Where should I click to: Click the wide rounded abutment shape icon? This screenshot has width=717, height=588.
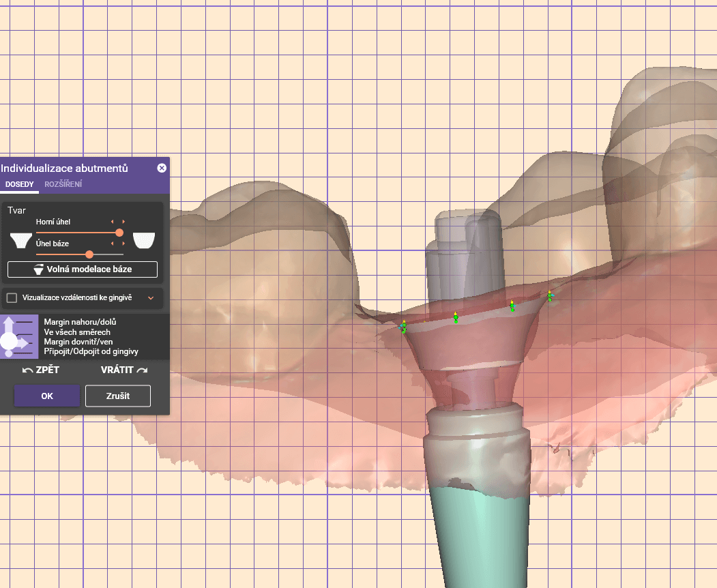144,240
